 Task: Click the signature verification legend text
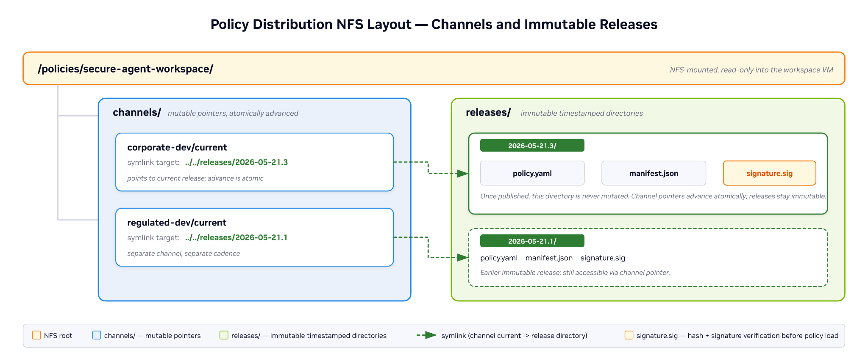[x=737, y=336]
